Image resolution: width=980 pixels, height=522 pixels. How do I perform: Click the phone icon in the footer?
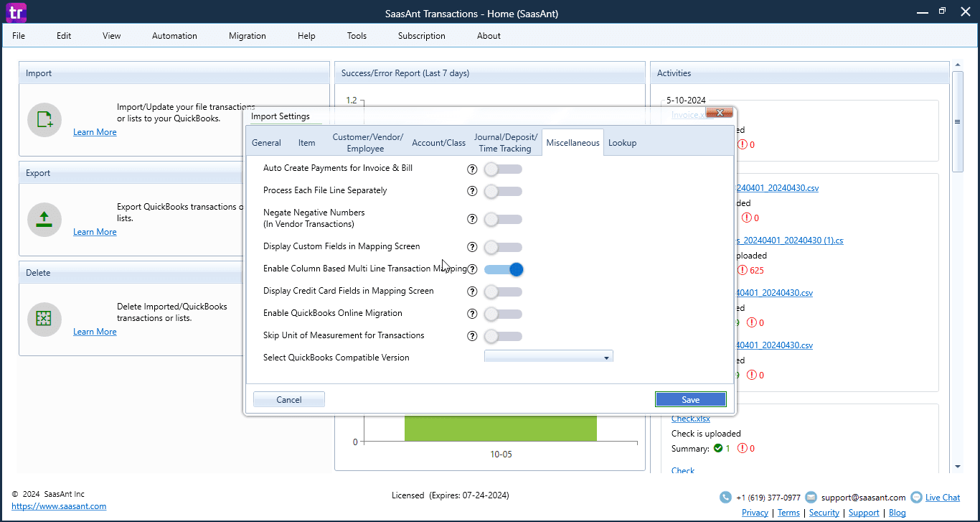(726, 498)
